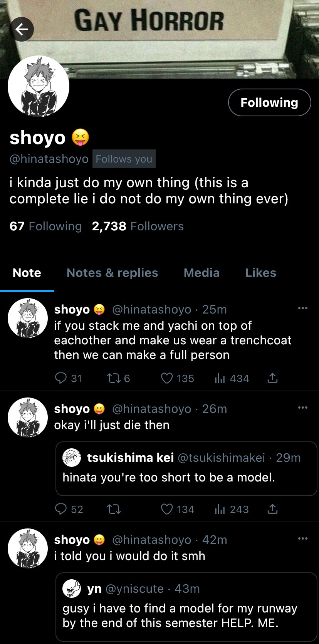The image size is (319, 644).
Task: Open more options on the 26m note
Action: click(x=303, y=408)
